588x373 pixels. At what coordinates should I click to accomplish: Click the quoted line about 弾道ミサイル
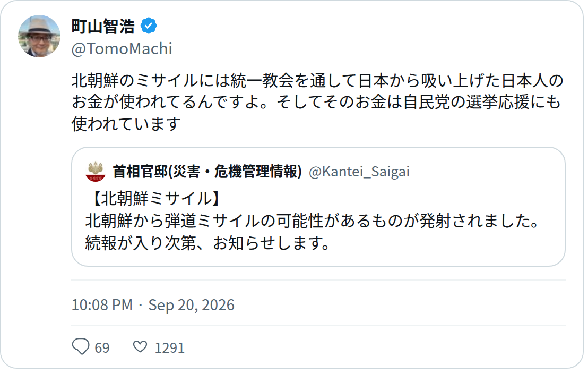[x=312, y=221]
